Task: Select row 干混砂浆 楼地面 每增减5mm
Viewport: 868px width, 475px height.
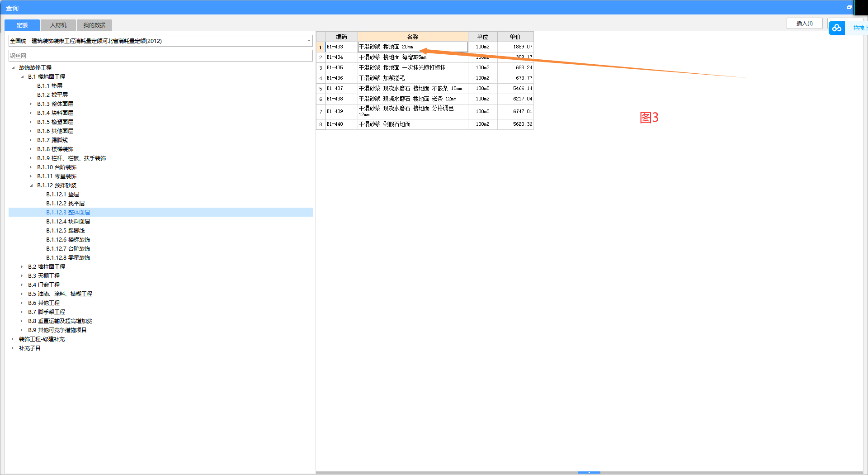Action: point(413,57)
